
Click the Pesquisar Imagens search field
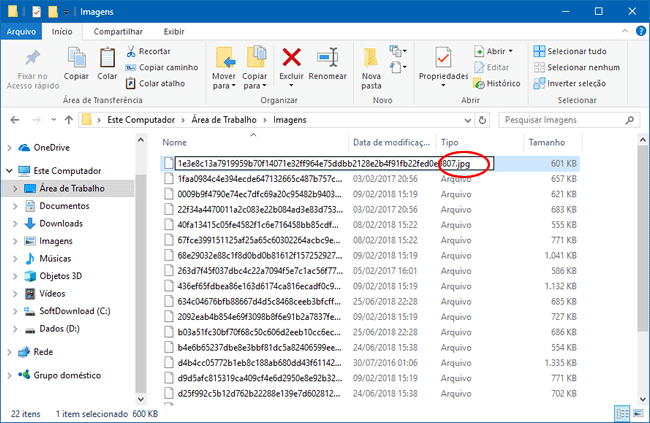[x=560, y=119]
